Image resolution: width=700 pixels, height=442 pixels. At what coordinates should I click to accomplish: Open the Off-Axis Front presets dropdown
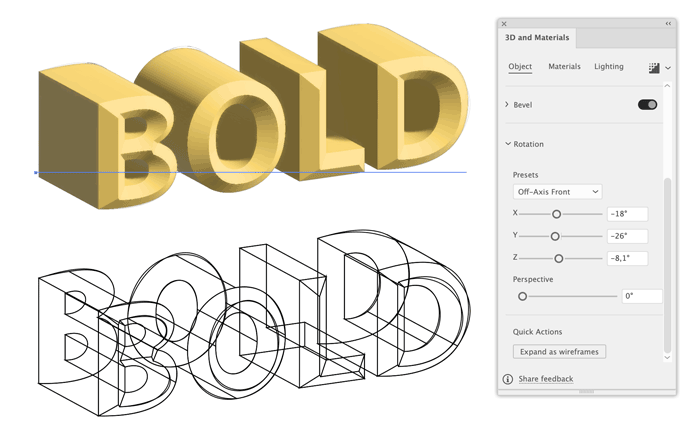point(557,192)
